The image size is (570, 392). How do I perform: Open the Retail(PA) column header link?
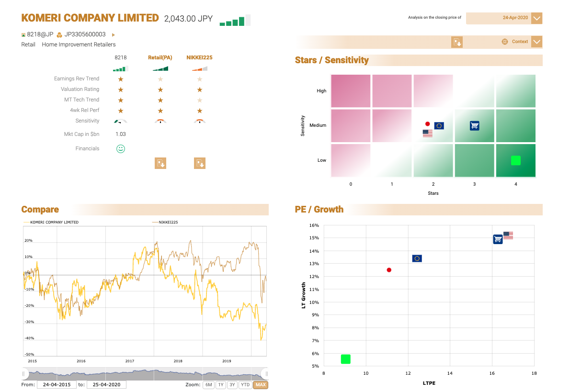[160, 57]
